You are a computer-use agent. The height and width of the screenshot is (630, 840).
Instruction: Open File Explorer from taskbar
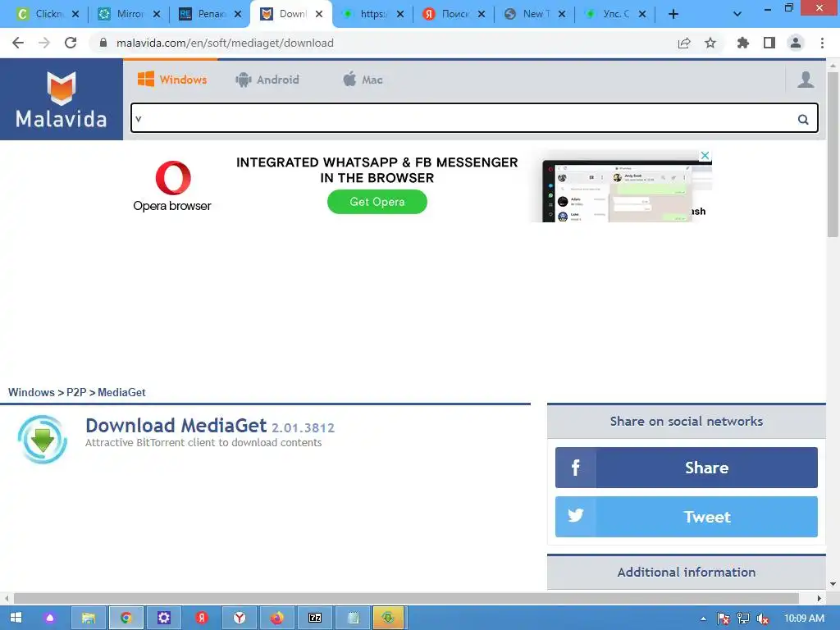88,618
